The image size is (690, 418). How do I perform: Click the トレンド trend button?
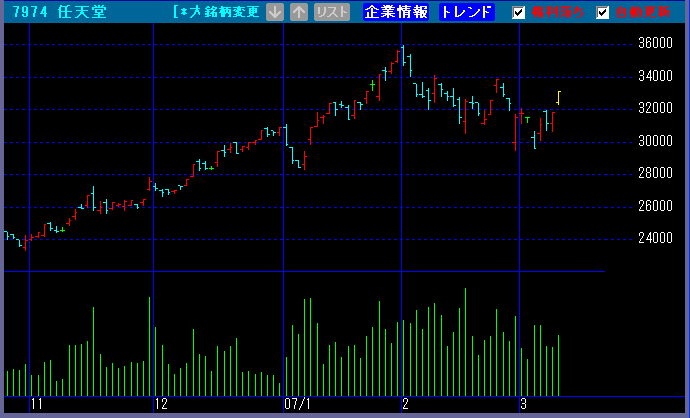pyautogui.click(x=467, y=12)
